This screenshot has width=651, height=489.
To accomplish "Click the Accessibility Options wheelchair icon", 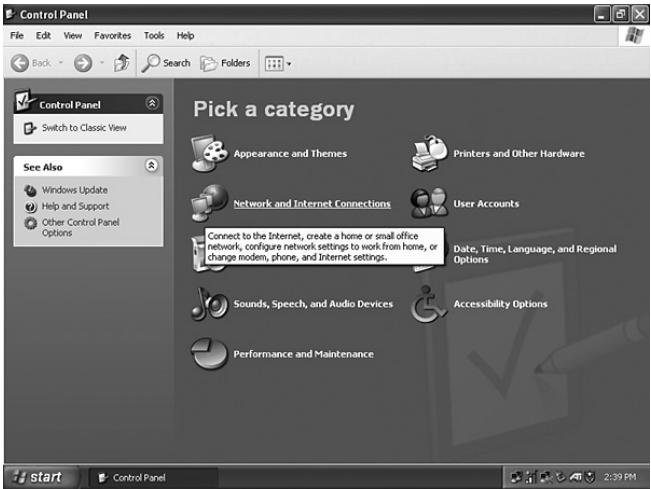I will pos(428,304).
